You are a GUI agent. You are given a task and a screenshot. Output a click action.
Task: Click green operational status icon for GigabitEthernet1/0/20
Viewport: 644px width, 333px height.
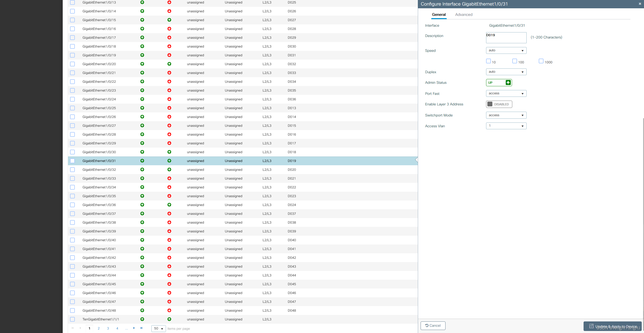pos(169,64)
